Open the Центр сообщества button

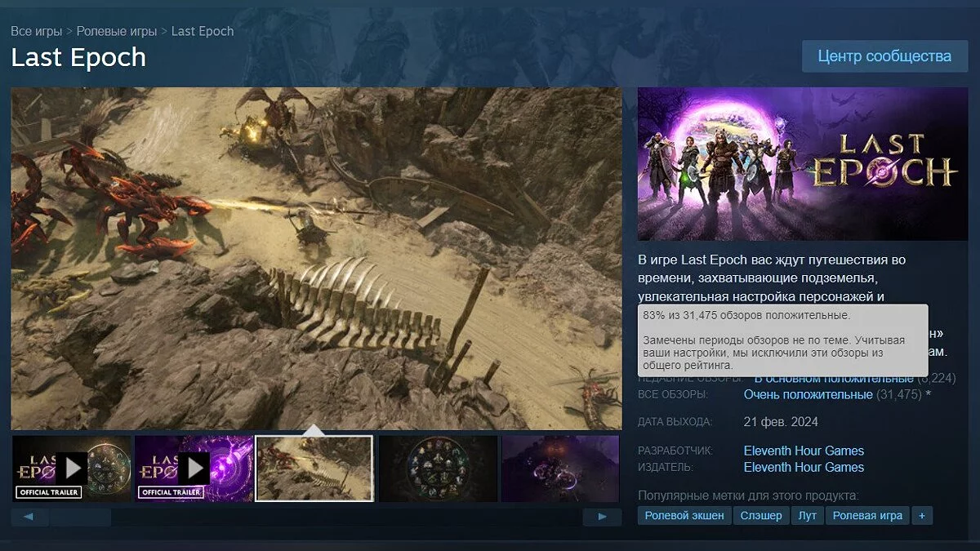[885, 56]
